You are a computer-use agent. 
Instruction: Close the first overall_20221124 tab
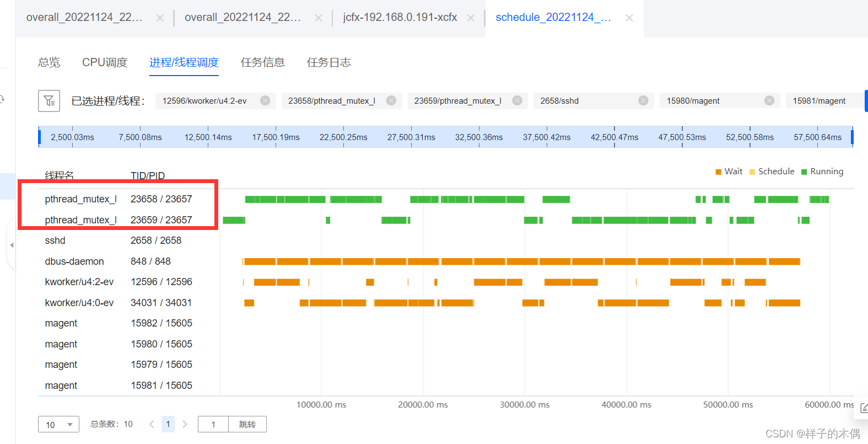point(160,18)
